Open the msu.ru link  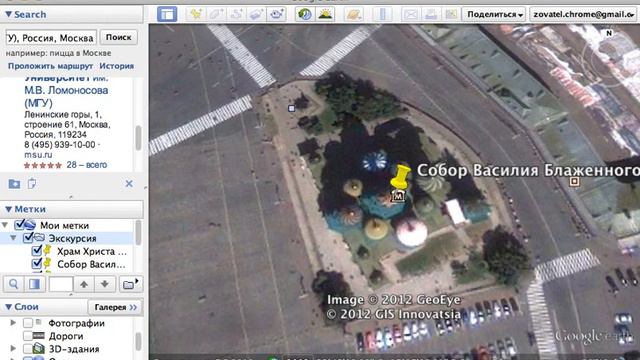[38, 155]
